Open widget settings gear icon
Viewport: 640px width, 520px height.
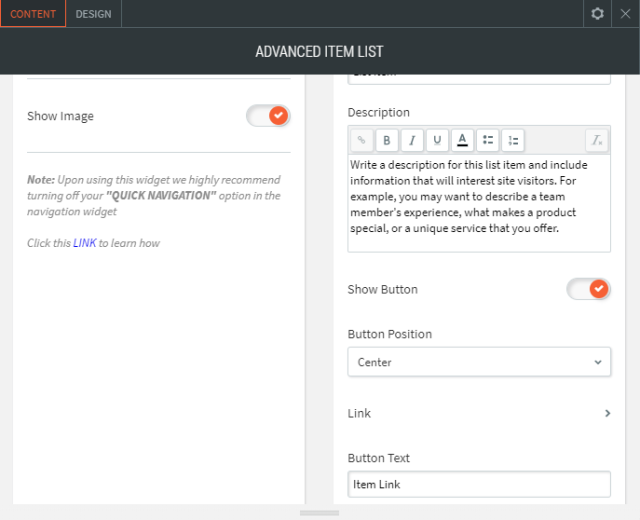pyautogui.click(x=597, y=14)
